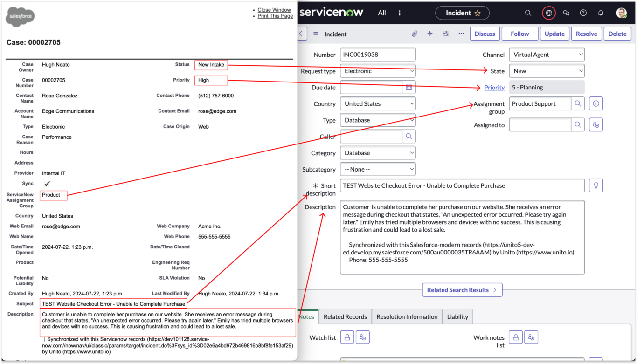637x364 pixels.
Task: Open the vertical three-dot menu beside All
Action: pos(400,13)
